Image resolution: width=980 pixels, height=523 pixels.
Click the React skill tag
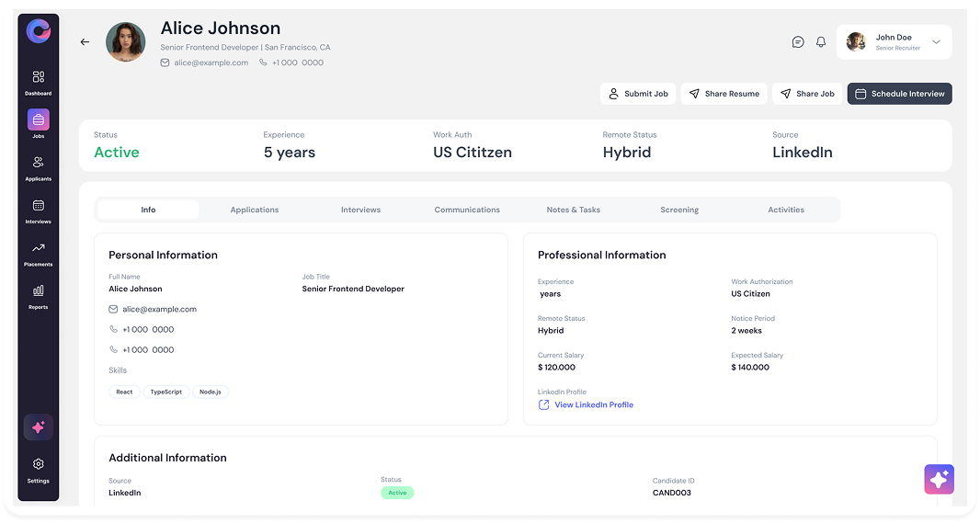[124, 392]
